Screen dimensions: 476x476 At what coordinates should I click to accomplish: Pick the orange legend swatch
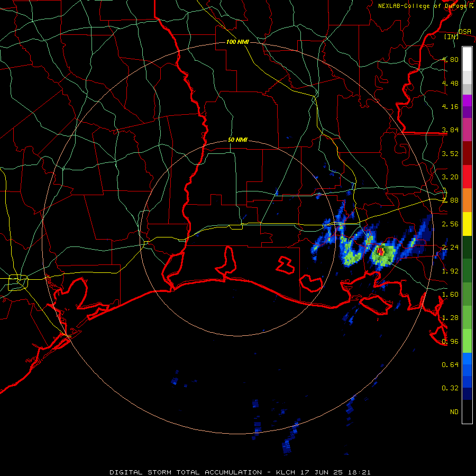pos(467,200)
